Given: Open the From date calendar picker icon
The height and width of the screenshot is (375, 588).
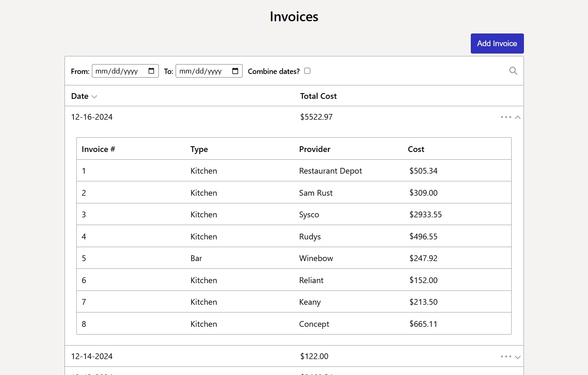Looking at the screenshot, I should coord(151,71).
